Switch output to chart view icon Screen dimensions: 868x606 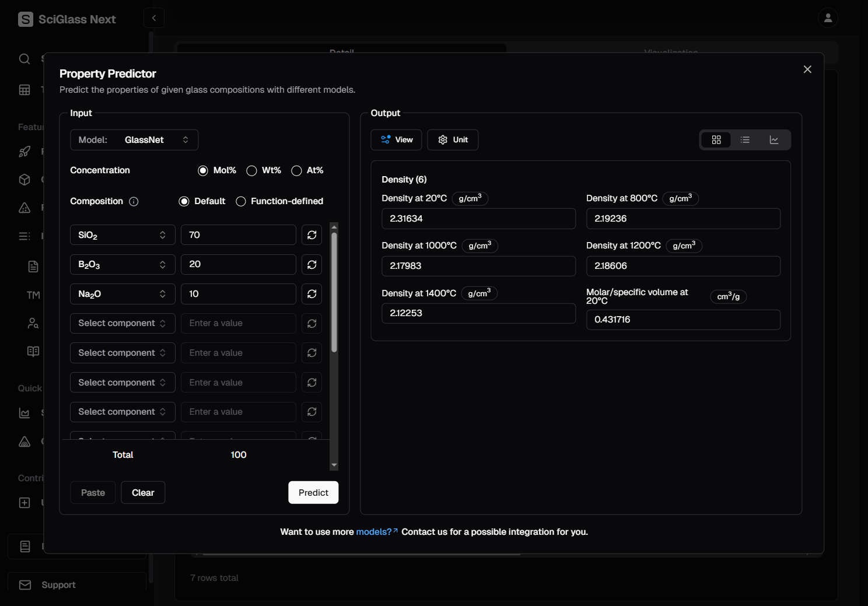(x=774, y=140)
